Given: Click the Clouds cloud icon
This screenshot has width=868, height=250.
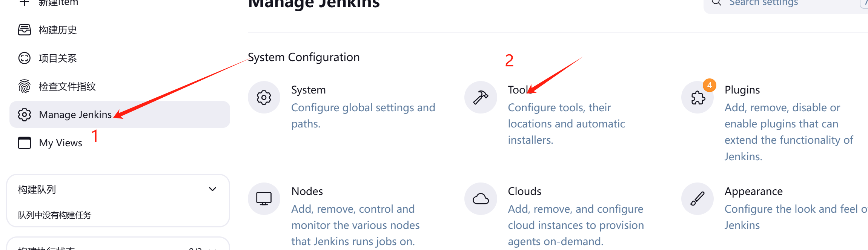Looking at the screenshot, I should point(481,199).
